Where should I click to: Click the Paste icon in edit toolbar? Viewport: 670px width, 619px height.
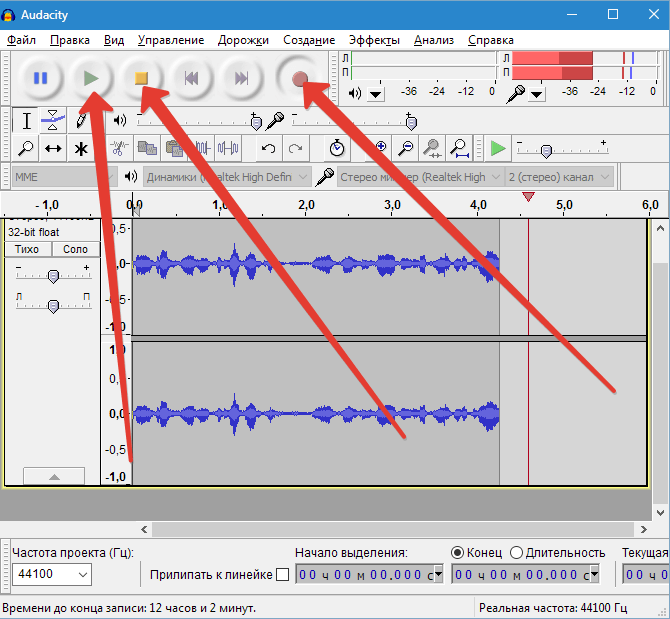pos(174,149)
